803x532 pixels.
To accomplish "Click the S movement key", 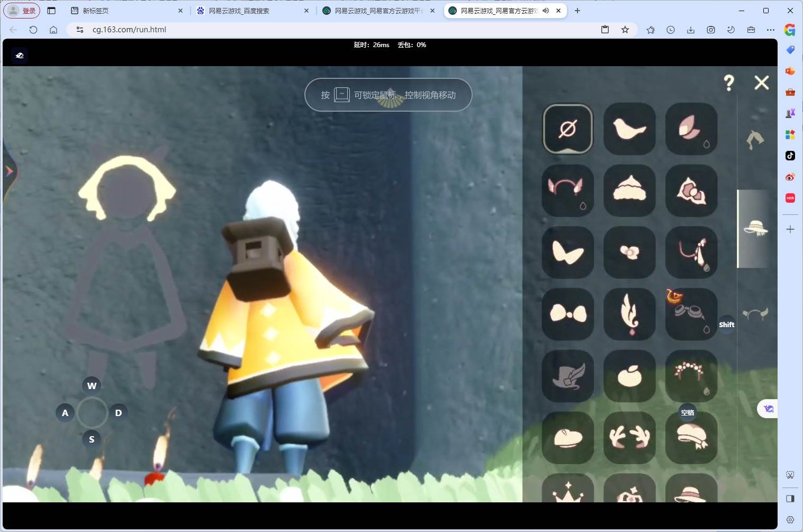I will [x=92, y=439].
